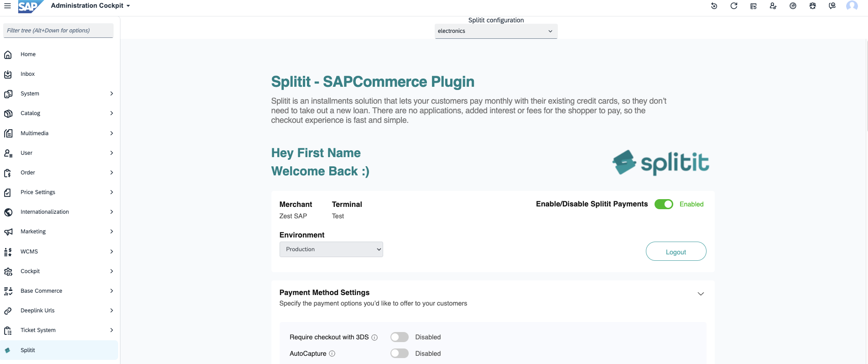Expand the Multimedia tree chevron
868x364 pixels.
(112, 133)
